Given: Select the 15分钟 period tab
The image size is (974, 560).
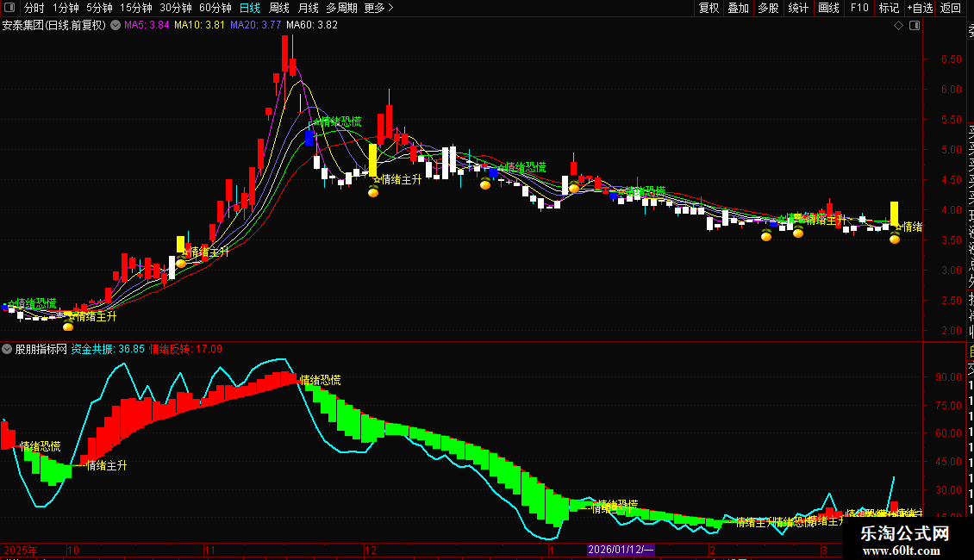Looking at the screenshot, I should (136, 8).
